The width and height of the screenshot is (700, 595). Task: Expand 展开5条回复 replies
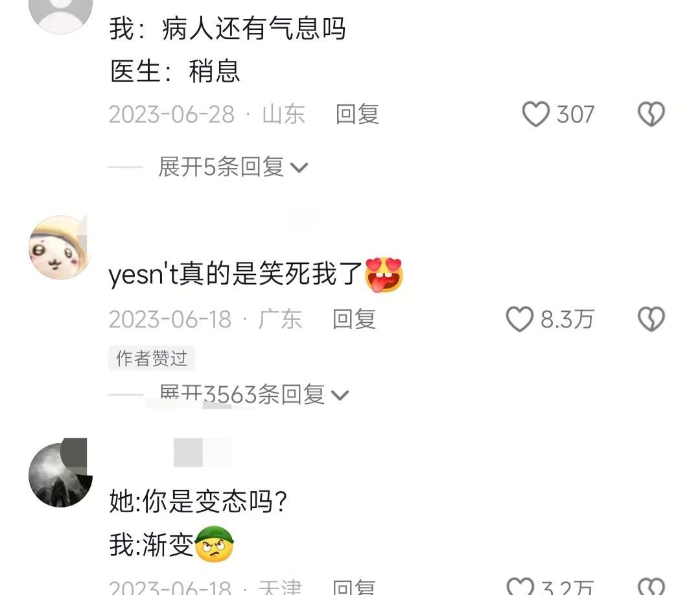[x=233, y=167]
